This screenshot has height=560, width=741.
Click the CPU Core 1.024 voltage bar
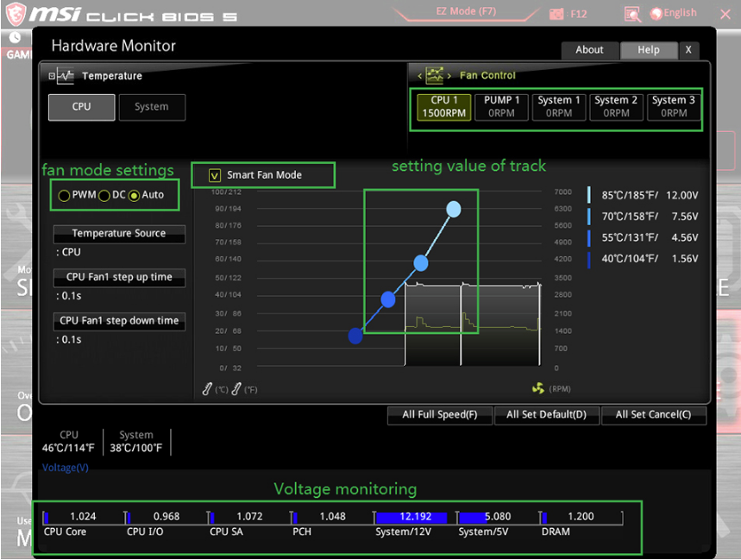83,517
